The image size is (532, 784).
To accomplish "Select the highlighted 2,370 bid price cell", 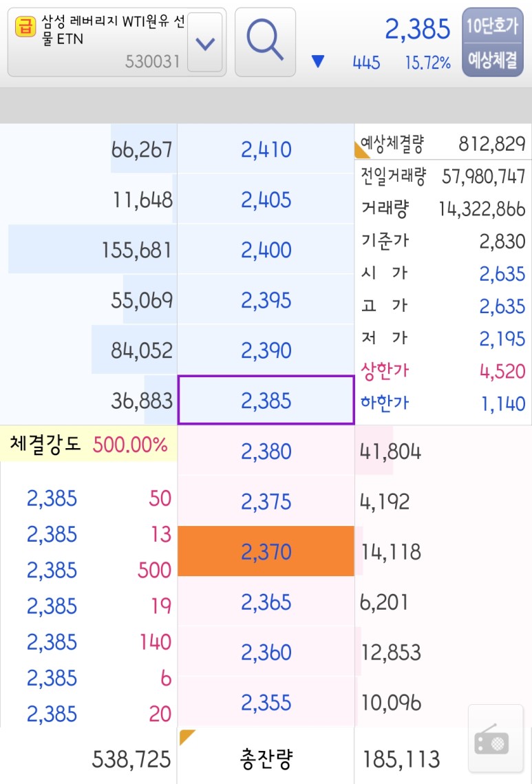I will (x=265, y=551).
